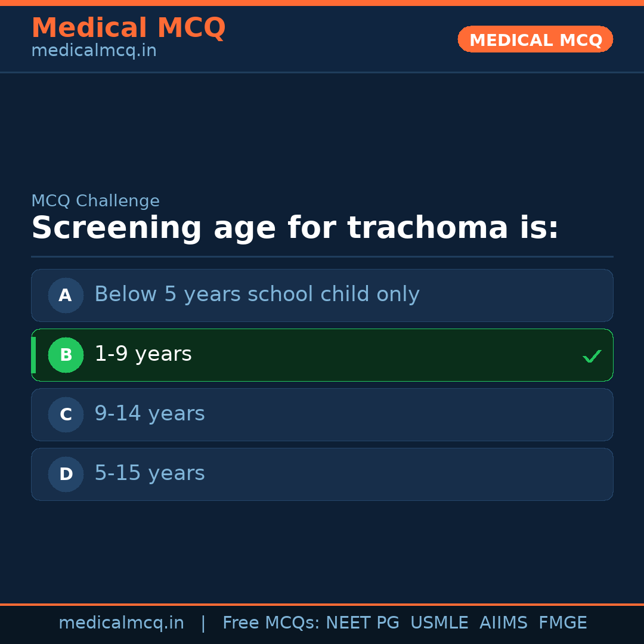Select the letter circle D badge
The height and width of the screenshot is (644, 644).
coord(66,474)
